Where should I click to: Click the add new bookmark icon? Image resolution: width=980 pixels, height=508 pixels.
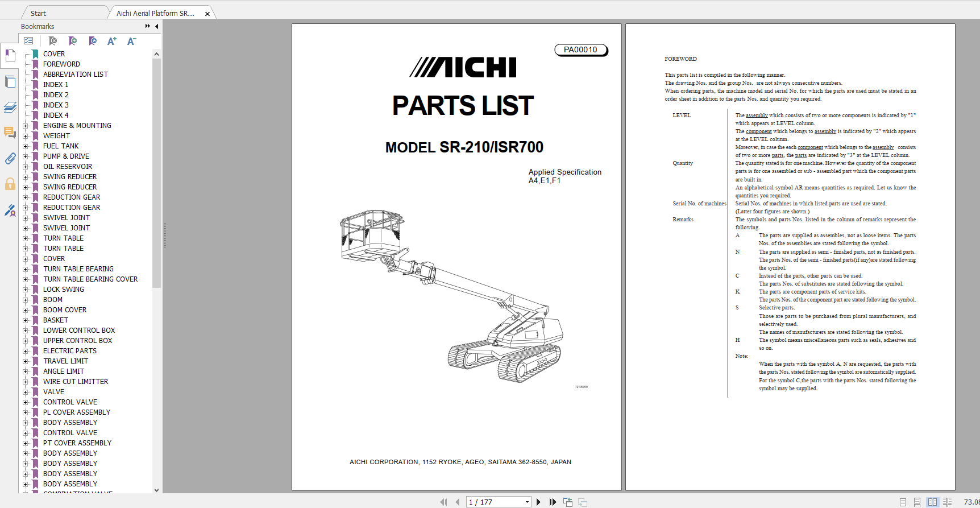pos(73,41)
